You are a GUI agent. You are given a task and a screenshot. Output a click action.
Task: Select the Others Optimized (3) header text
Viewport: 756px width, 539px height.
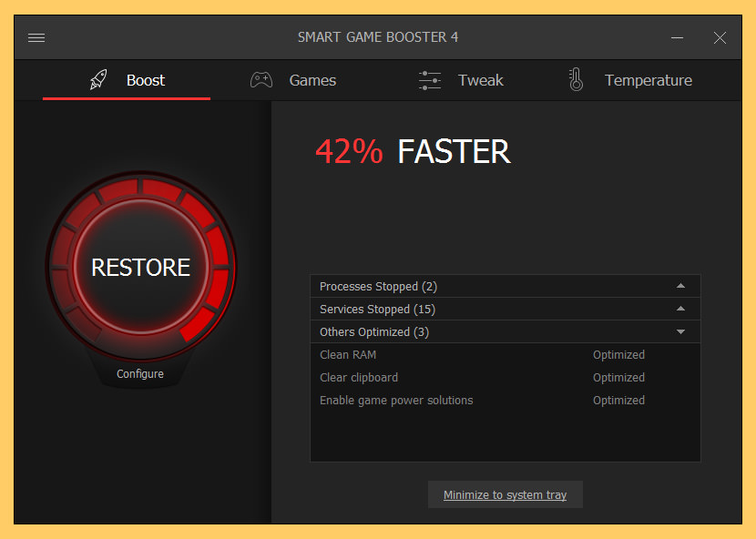[374, 332]
